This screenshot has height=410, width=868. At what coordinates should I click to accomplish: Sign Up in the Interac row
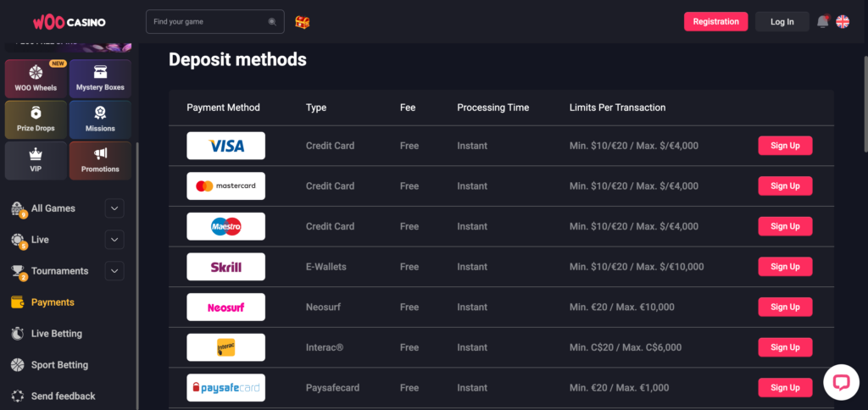click(785, 347)
